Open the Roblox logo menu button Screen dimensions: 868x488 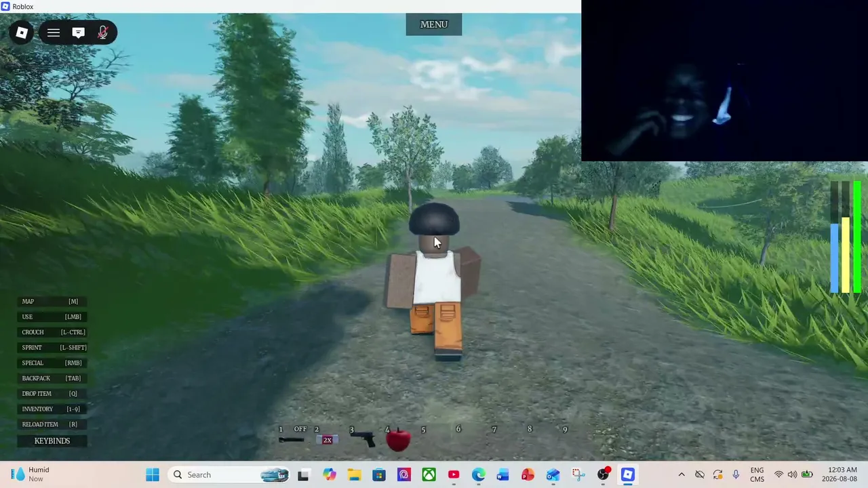click(x=22, y=33)
